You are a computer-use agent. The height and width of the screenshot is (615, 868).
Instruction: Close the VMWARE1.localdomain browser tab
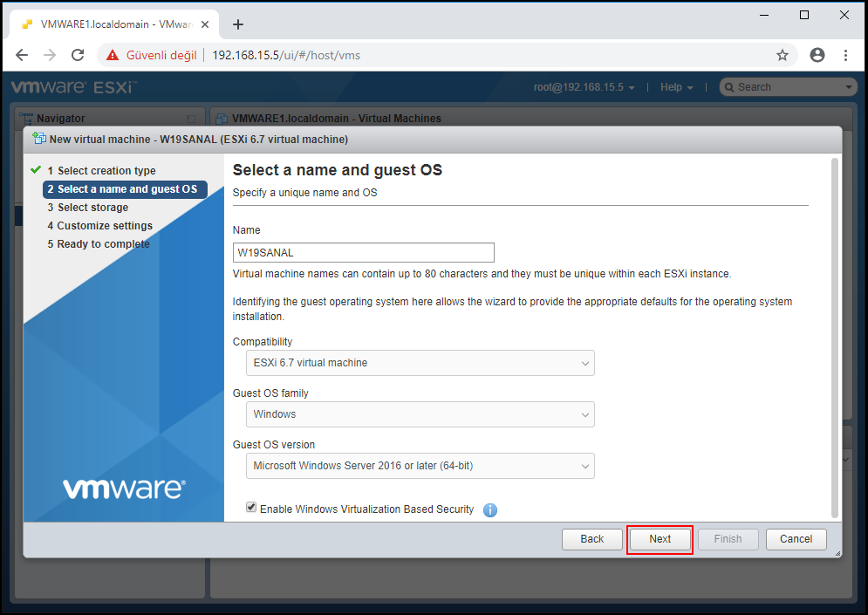(205, 24)
